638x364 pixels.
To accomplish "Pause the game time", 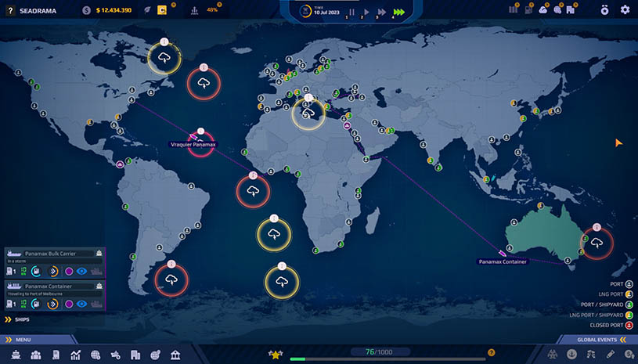I will (x=352, y=12).
